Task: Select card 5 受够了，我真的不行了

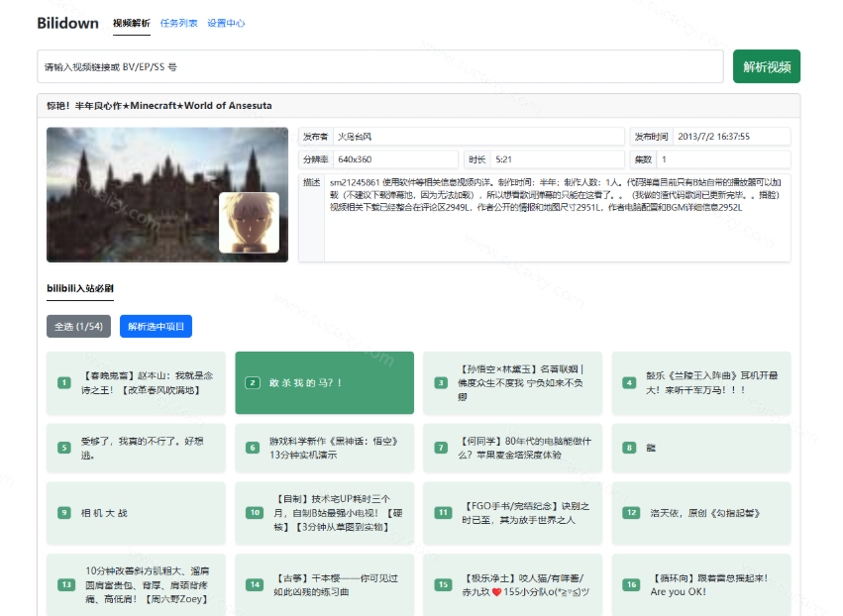Action: tap(136, 448)
